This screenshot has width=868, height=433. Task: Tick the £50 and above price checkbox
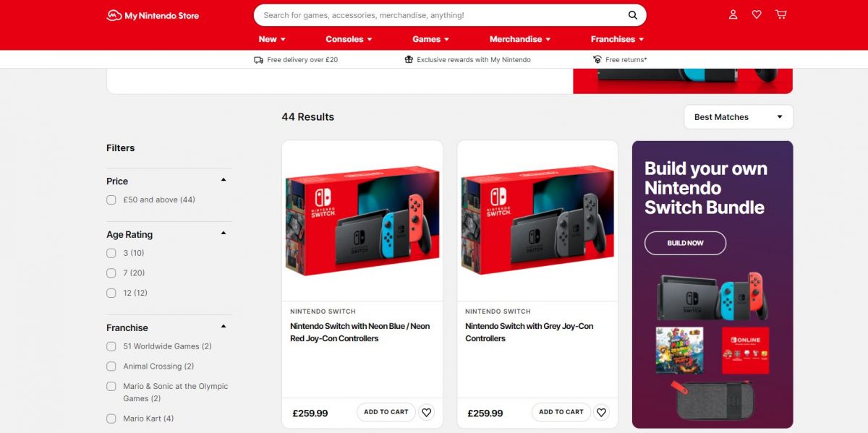[x=111, y=200]
